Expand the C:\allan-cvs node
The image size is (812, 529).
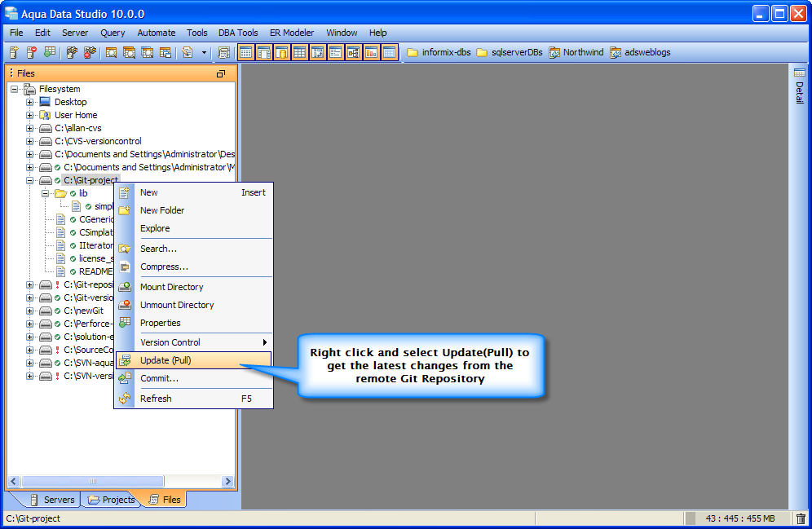(30, 128)
